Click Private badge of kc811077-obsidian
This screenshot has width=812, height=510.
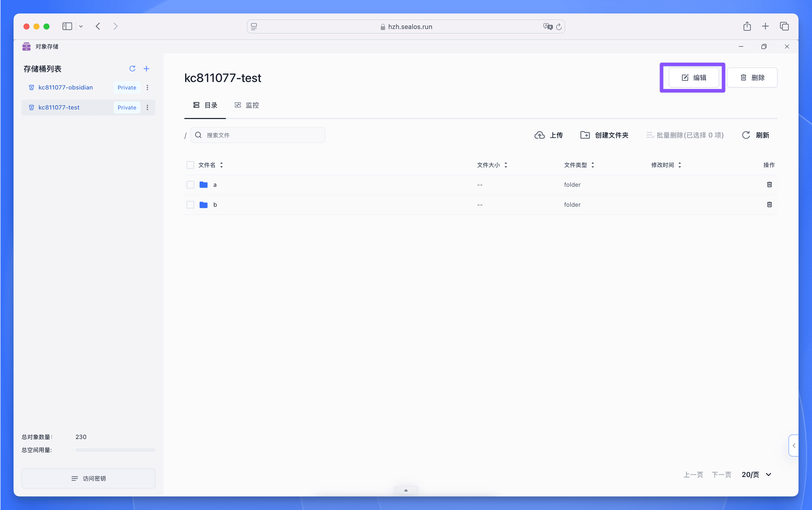[x=127, y=88]
